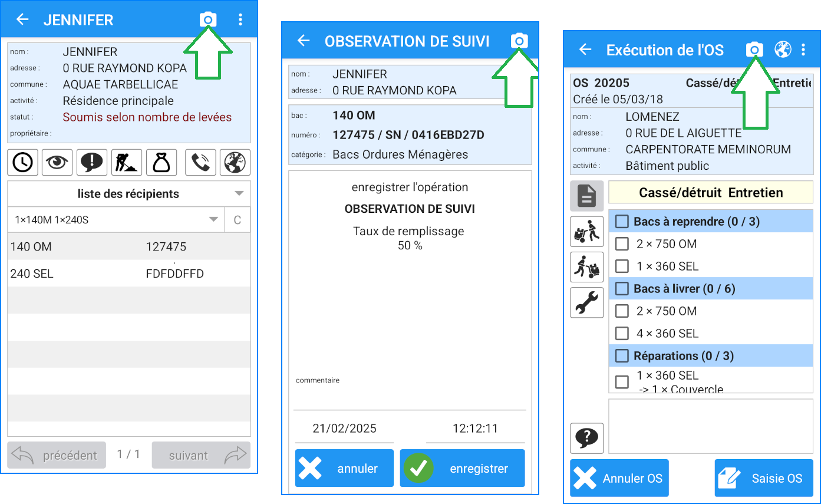Open the worker digging intervention icon

click(126, 162)
